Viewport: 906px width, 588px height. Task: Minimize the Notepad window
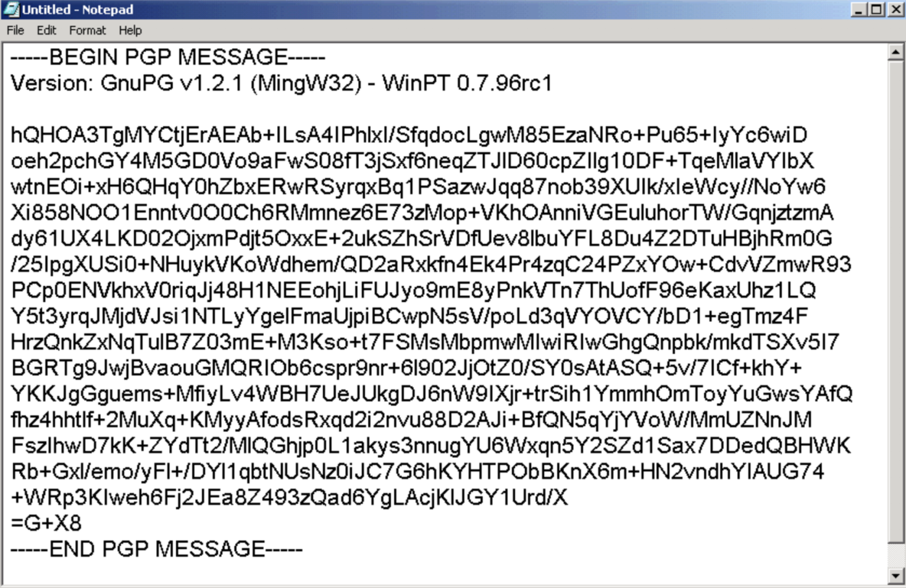tap(859, 9)
